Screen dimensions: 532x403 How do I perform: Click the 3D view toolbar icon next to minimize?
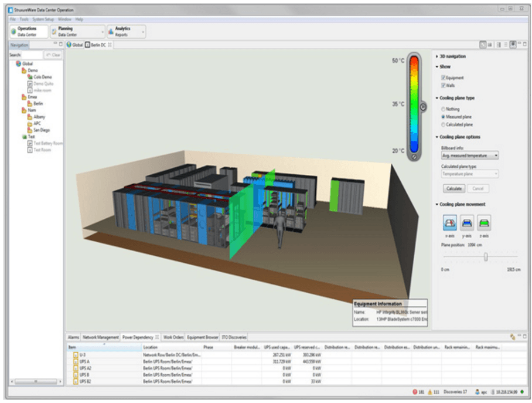point(513,45)
